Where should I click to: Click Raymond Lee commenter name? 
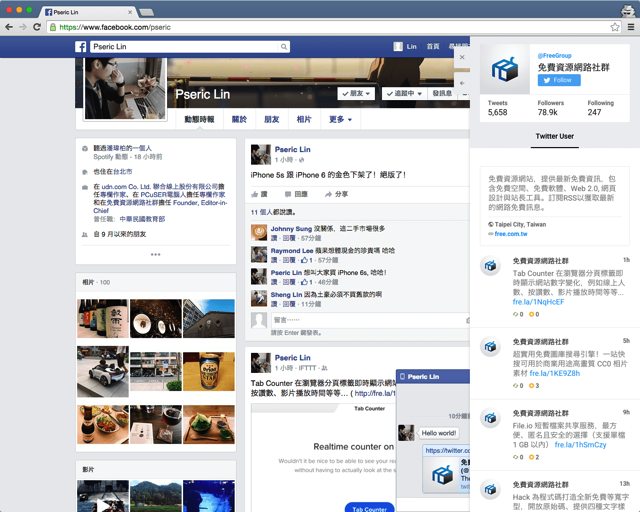pos(292,251)
